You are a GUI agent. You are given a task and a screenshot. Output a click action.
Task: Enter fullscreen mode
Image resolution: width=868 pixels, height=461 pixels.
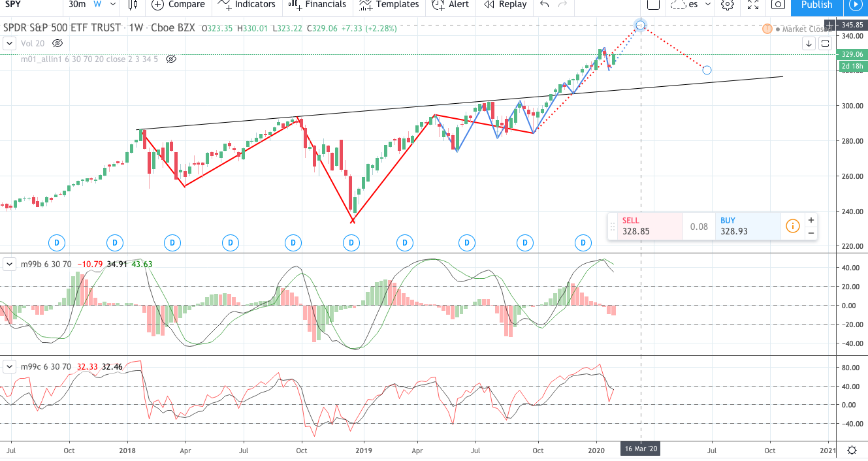click(752, 5)
